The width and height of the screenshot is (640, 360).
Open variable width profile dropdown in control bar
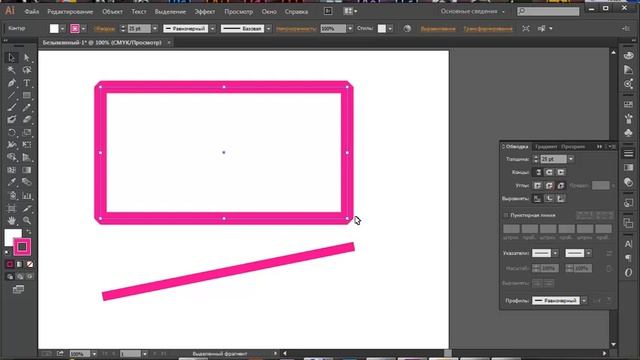click(x=212, y=29)
